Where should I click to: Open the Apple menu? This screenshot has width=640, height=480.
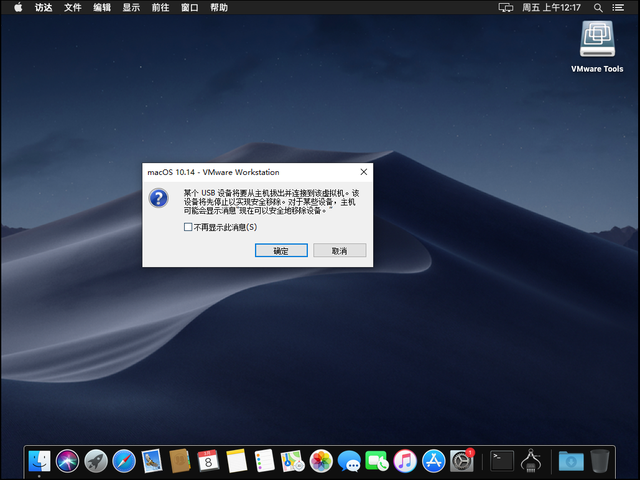(x=18, y=7)
